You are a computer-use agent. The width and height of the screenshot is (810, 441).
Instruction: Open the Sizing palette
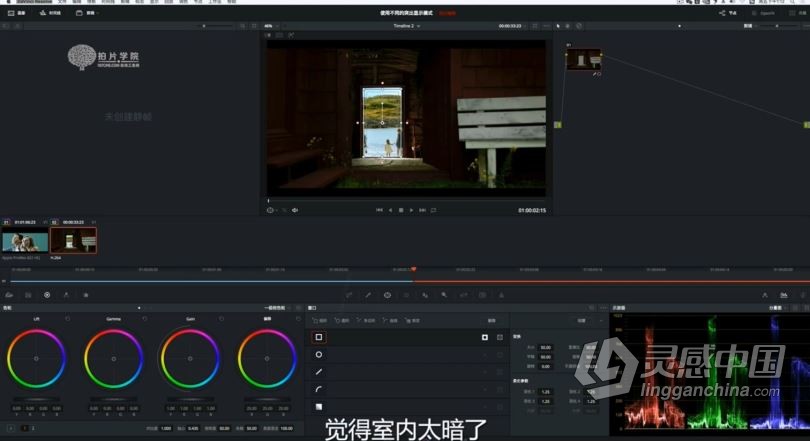[x=463, y=295]
